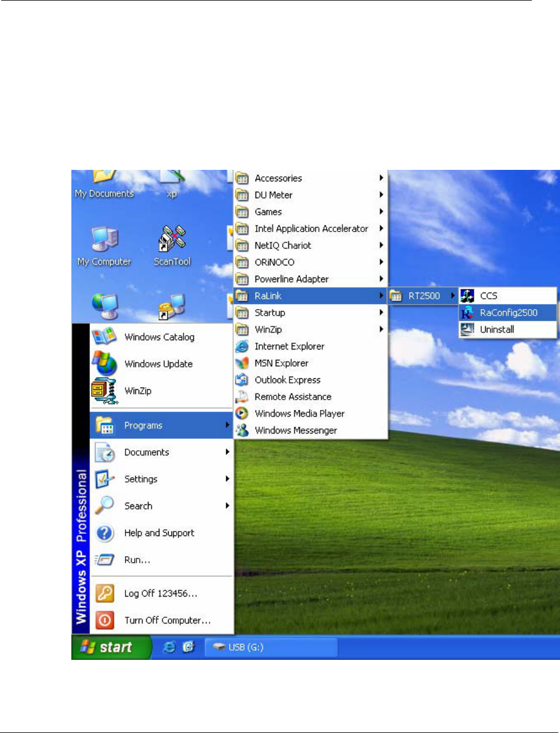Choose Turn Off Computer...

point(161,620)
